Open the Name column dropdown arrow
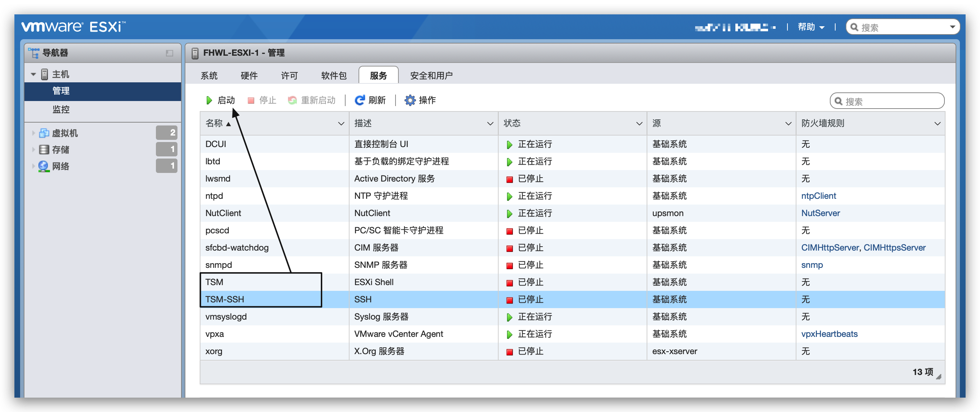 (341, 123)
